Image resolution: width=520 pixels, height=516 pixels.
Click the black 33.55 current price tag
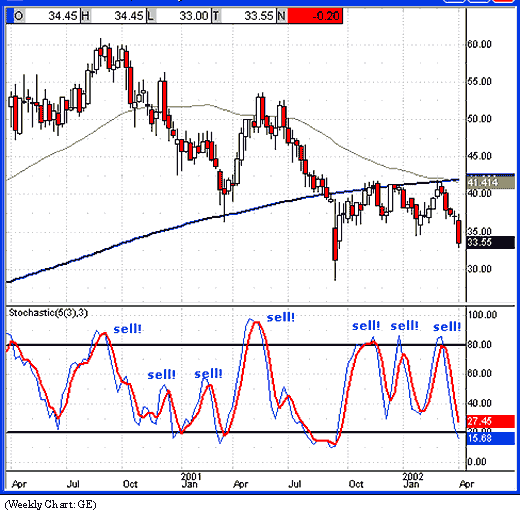click(491, 242)
